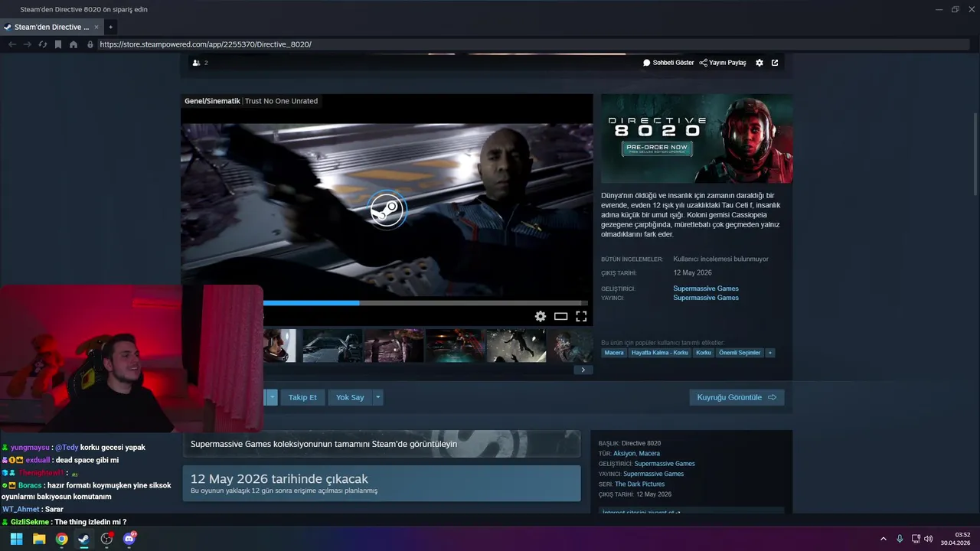This screenshot has height=551, width=980.
Task: Click the volume speaker tray icon
Action: 929,539
